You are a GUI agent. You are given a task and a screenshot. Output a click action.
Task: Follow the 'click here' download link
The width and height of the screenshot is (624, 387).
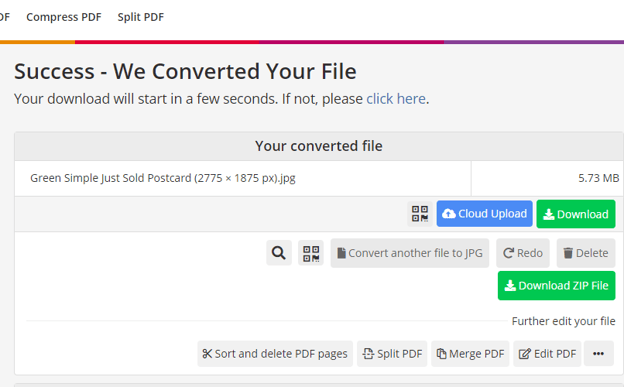click(x=396, y=99)
